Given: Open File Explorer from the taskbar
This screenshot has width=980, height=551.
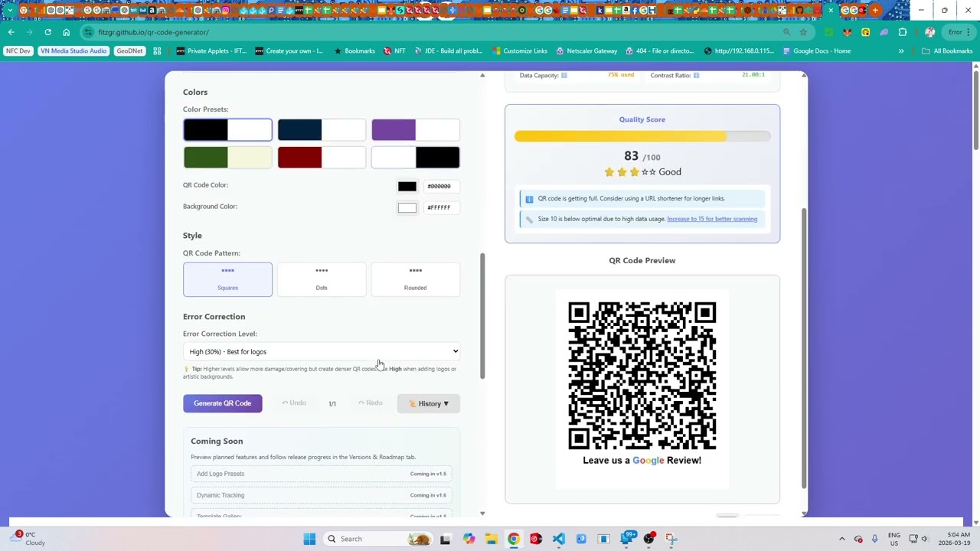Looking at the screenshot, I should pos(491,539).
